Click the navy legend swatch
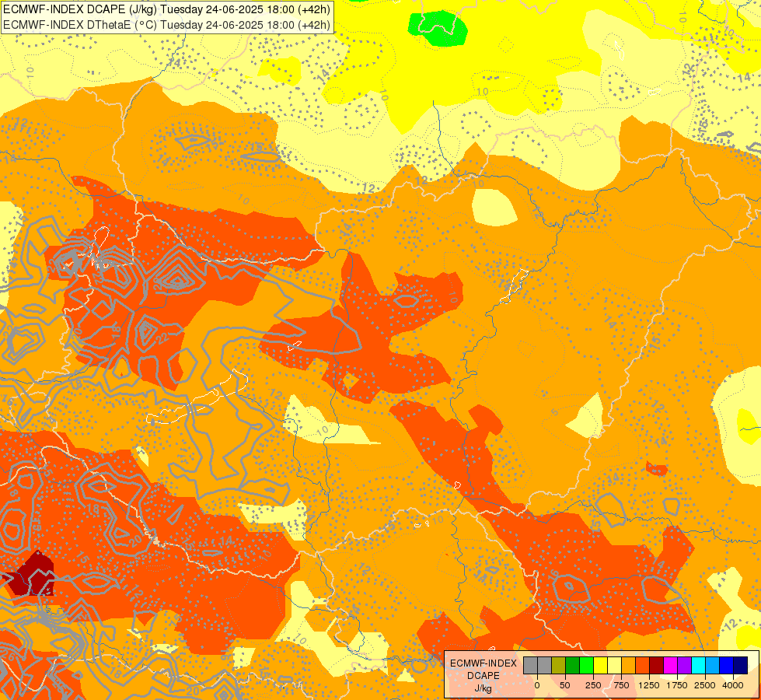The width and height of the screenshot is (761, 700). (741, 665)
